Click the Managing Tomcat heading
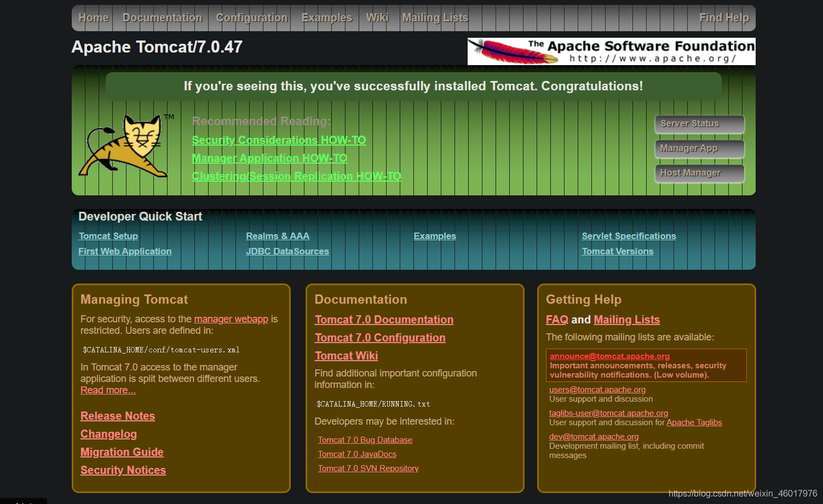Image resolution: width=823 pixels, height=504 pixels. (134, 299)
